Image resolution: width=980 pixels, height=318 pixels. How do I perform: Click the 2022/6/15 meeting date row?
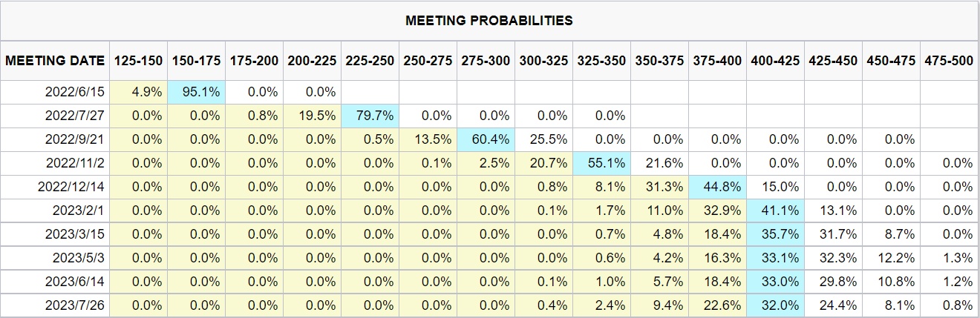click(73, 92)
